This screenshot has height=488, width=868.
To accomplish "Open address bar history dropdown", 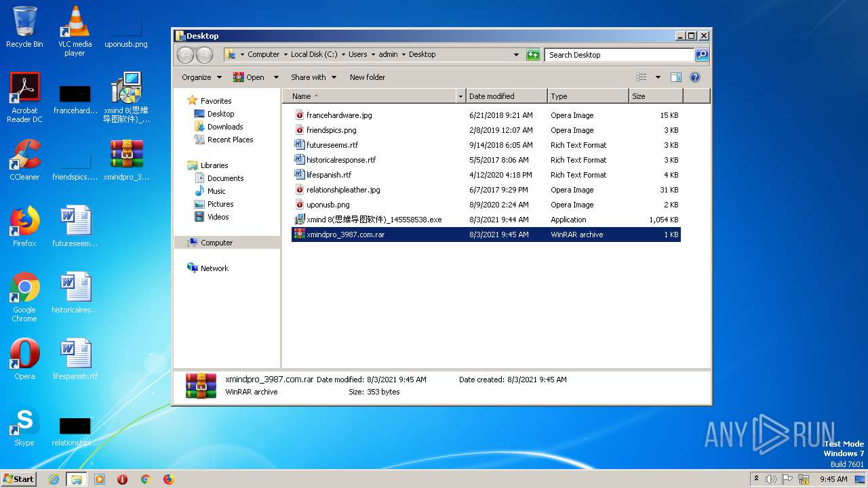I will click(517, 55).
